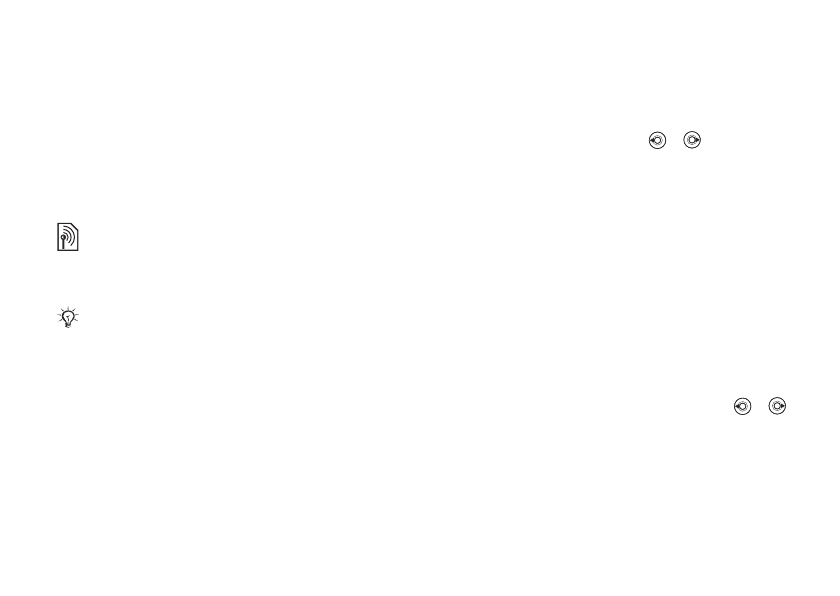Tap the top joystick-left circle symbol

tap(657, 140)
